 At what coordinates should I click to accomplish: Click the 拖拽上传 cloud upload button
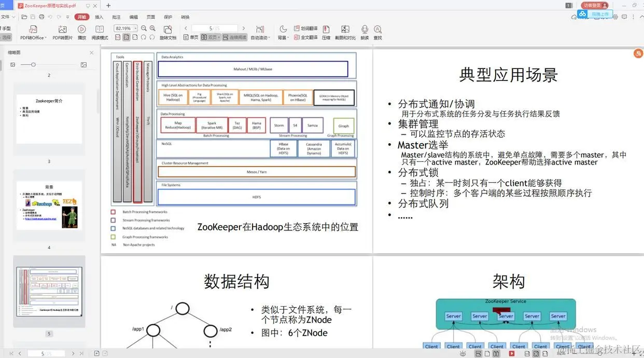(596, 14)
